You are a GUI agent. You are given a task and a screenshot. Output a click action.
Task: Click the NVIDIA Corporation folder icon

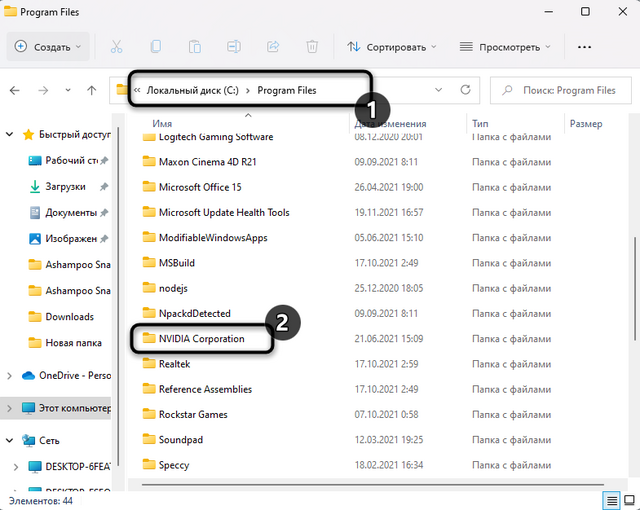[149, 338]
